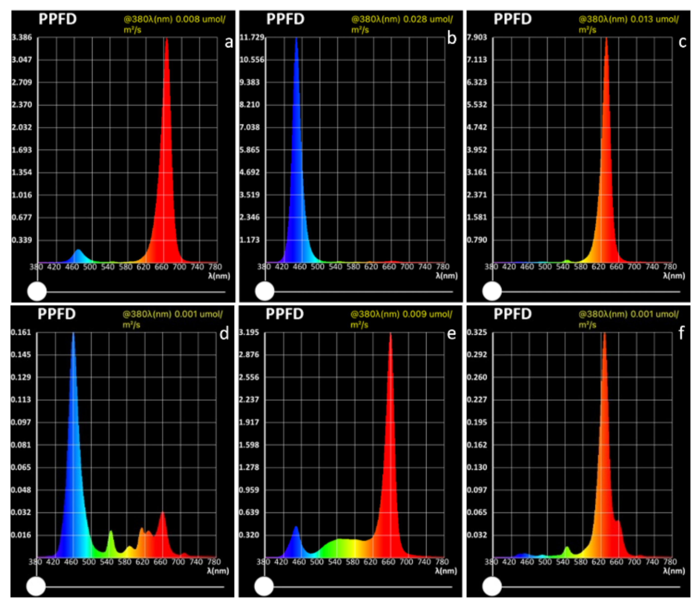Click the PPFD title in panel a

point(58,19)
